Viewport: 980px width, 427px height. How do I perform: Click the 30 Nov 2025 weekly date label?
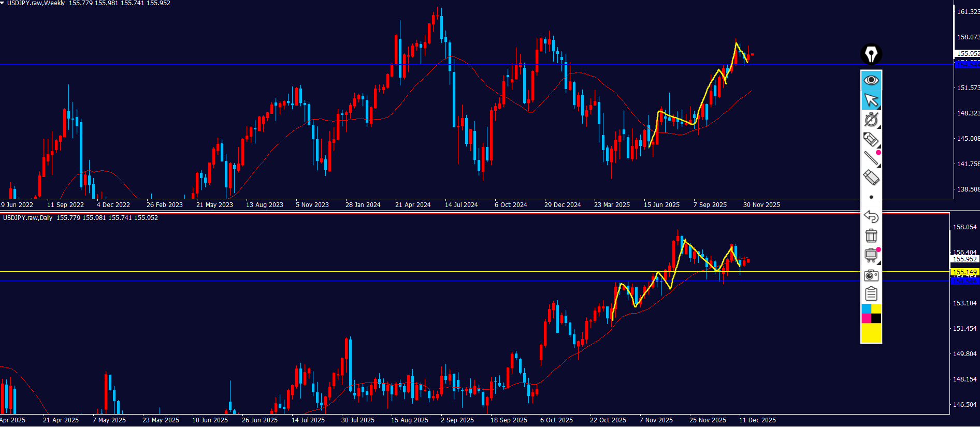tap(761, 205)
